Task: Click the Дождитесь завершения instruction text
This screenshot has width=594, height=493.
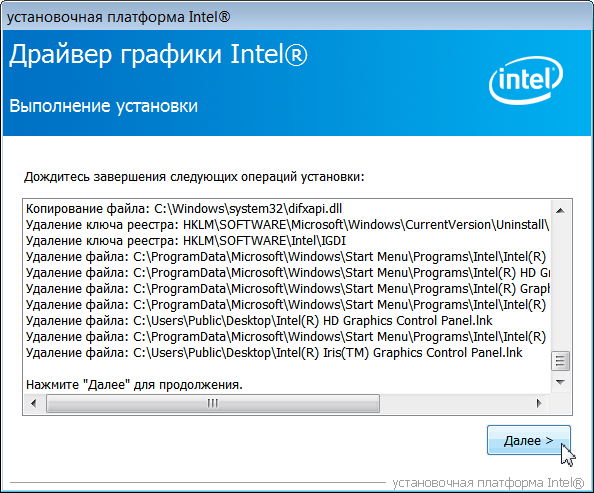Action: pyautogui.click(x=194, y=177)
